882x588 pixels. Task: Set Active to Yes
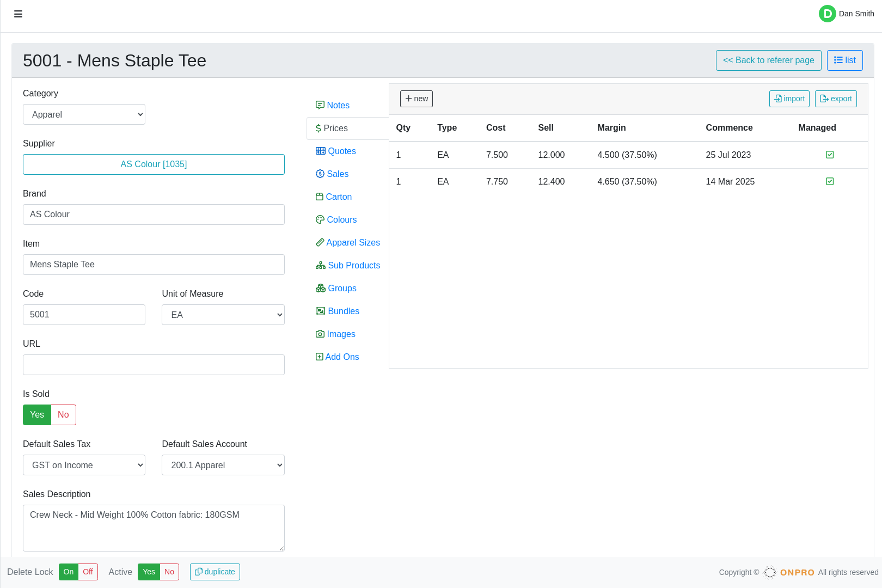[149, 572]
